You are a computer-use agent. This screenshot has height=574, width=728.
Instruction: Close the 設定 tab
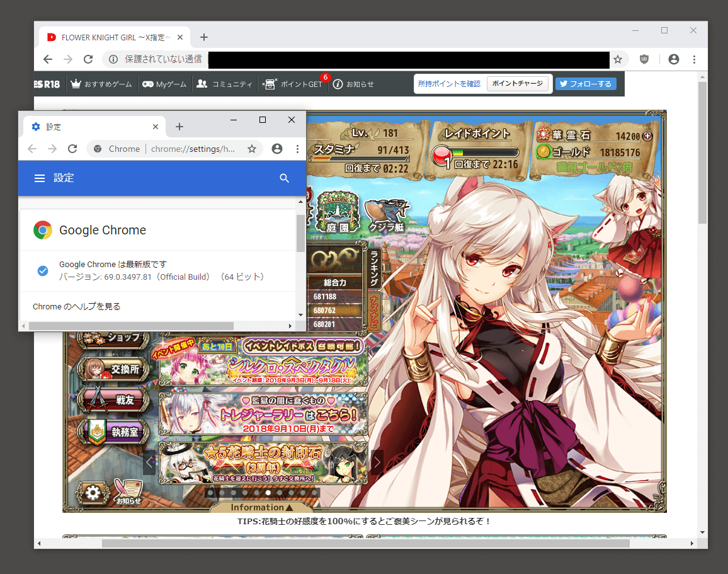click(156, 126)
